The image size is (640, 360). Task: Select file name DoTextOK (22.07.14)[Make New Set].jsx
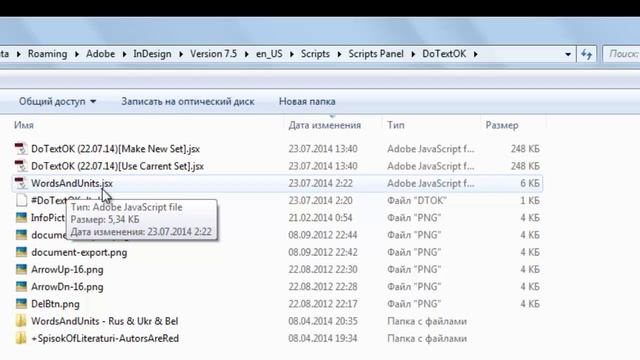pos(116,149)
